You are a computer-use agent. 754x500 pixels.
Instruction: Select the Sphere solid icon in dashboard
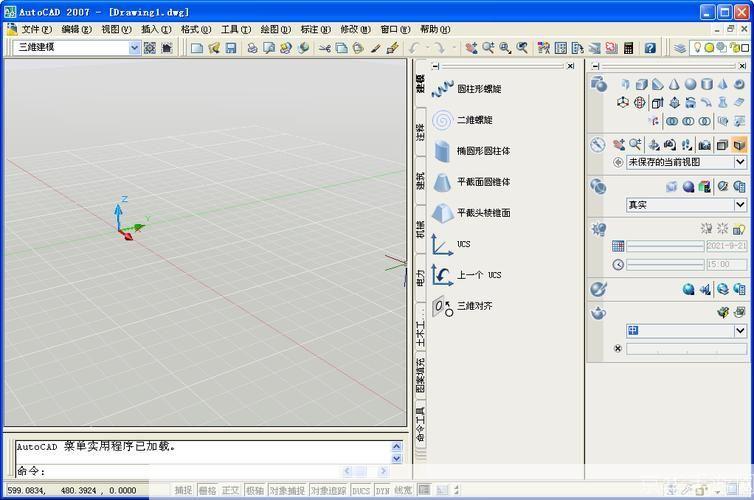tap(691, 85)
